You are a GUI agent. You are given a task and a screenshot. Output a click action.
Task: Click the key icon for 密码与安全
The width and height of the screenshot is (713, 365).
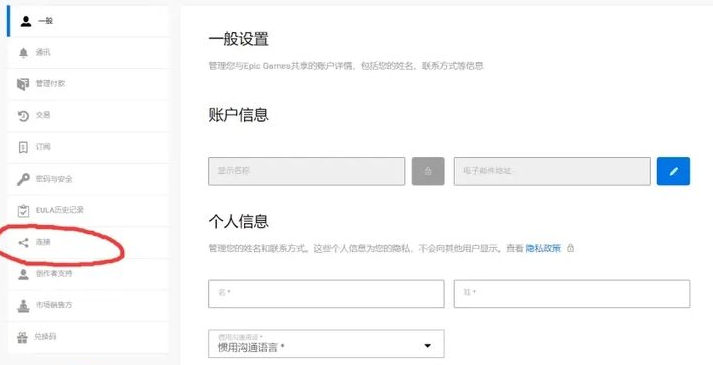(x=23, y=179)
